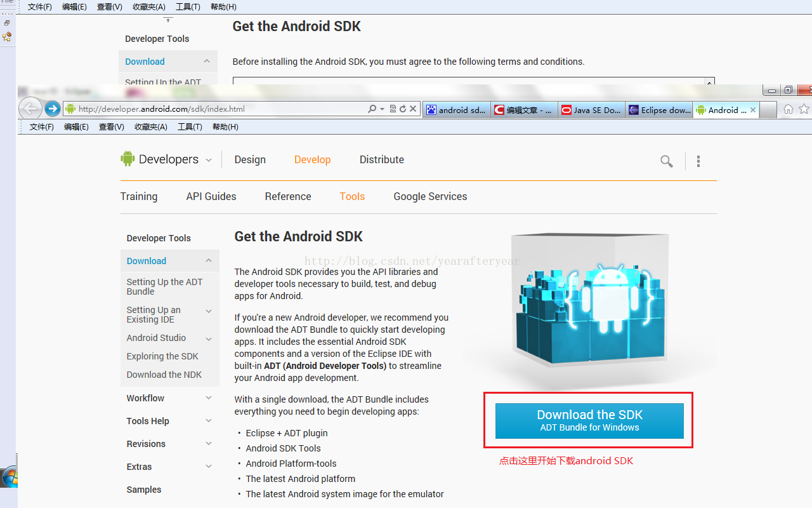Expand the Android Studio chevron
The height and width of the screenshot is (508, 812).
coord(209,339)
